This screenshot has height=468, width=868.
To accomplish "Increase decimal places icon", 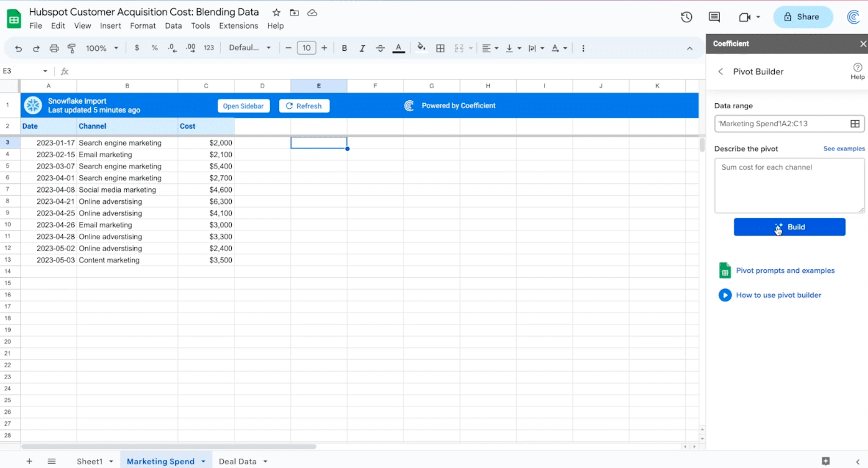I will pos(190,48).
